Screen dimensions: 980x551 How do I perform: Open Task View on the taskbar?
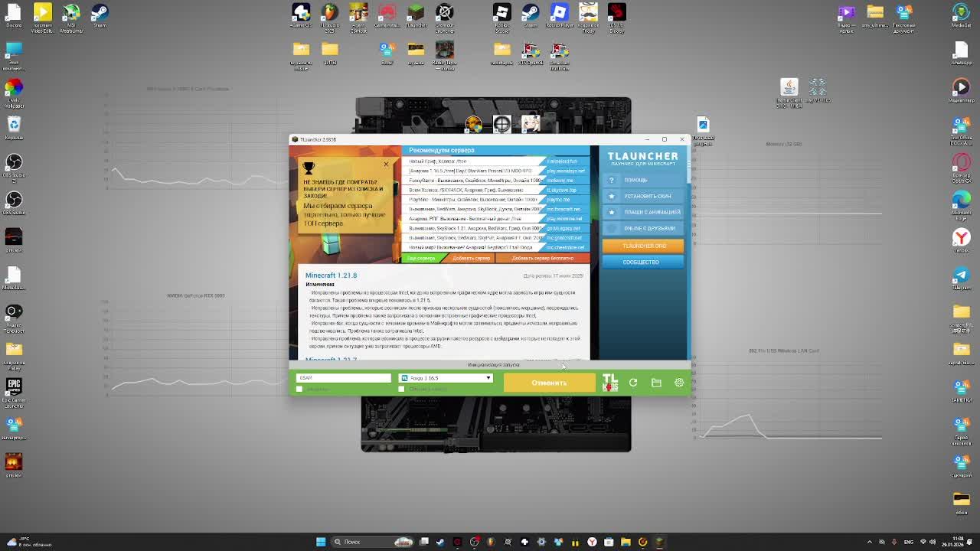[x=424, y=542]
